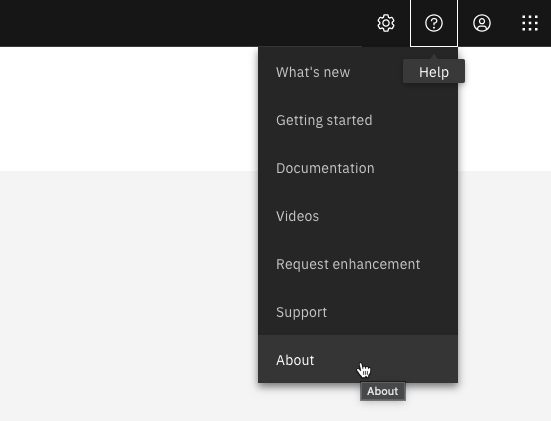
Task: Select the highlighted About menu item
Action: tap(358, 359)
